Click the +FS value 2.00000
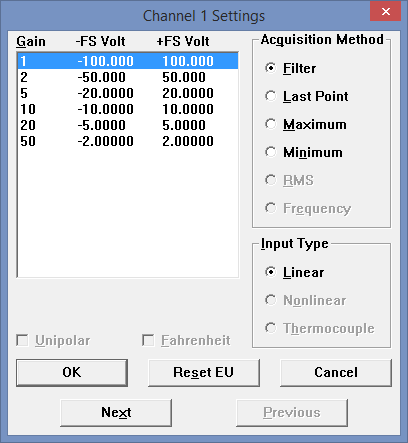This screenshot has width=408, height=443. pyautogui.click(x=188, y=141)
